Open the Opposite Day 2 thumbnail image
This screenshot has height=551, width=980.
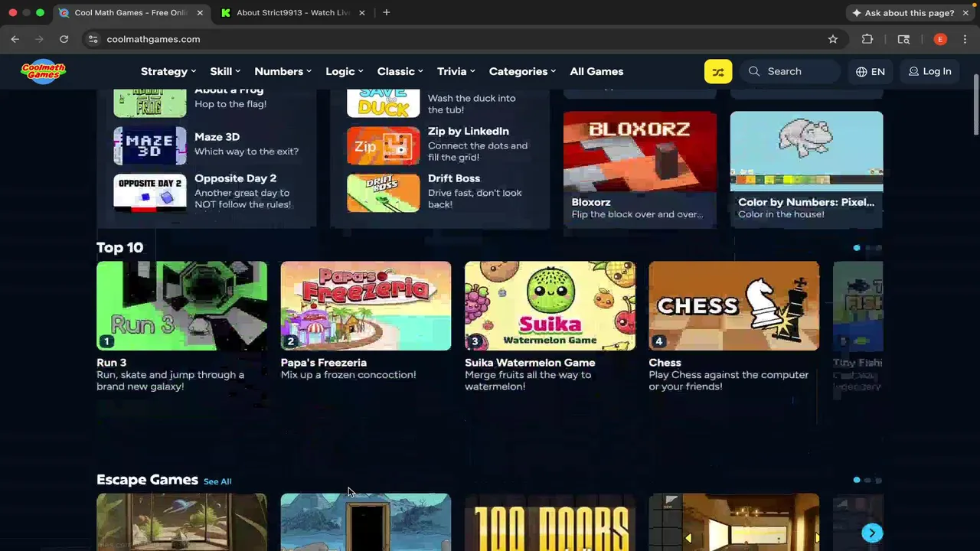click(150, 193)
